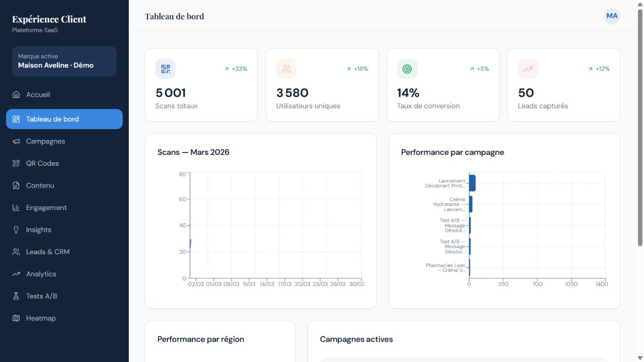Click the target icon on Taux de conversion card
644x362 pixels.
click(x=407, y=69)
